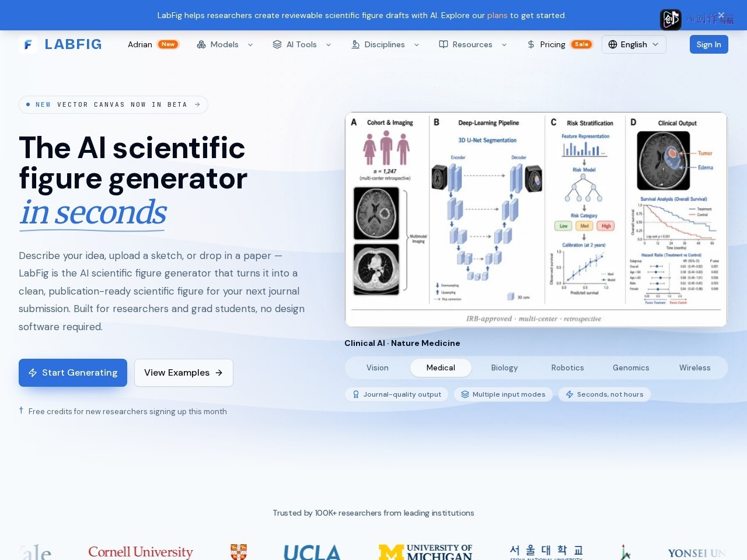Switch to the Robotics example tab

pos(568,368)
